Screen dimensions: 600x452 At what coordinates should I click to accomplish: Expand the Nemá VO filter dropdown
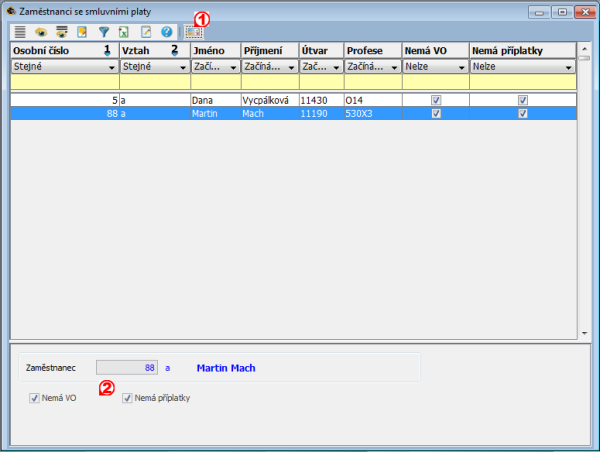461,67
